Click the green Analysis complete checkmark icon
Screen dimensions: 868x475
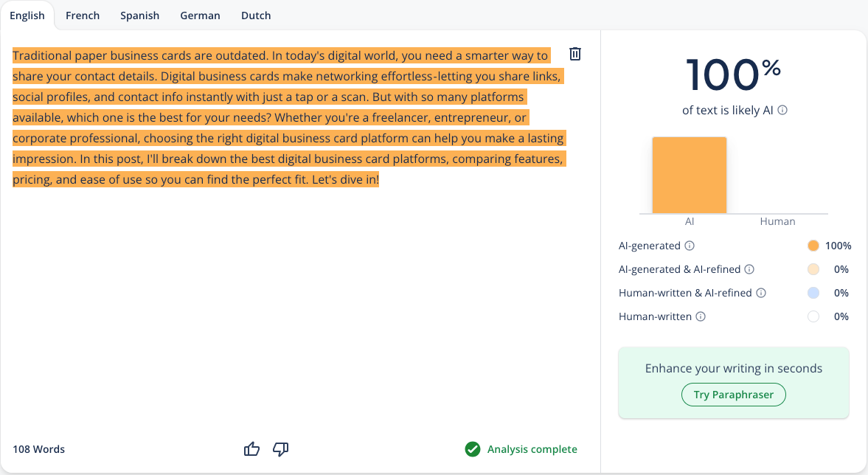coord(473,449)
